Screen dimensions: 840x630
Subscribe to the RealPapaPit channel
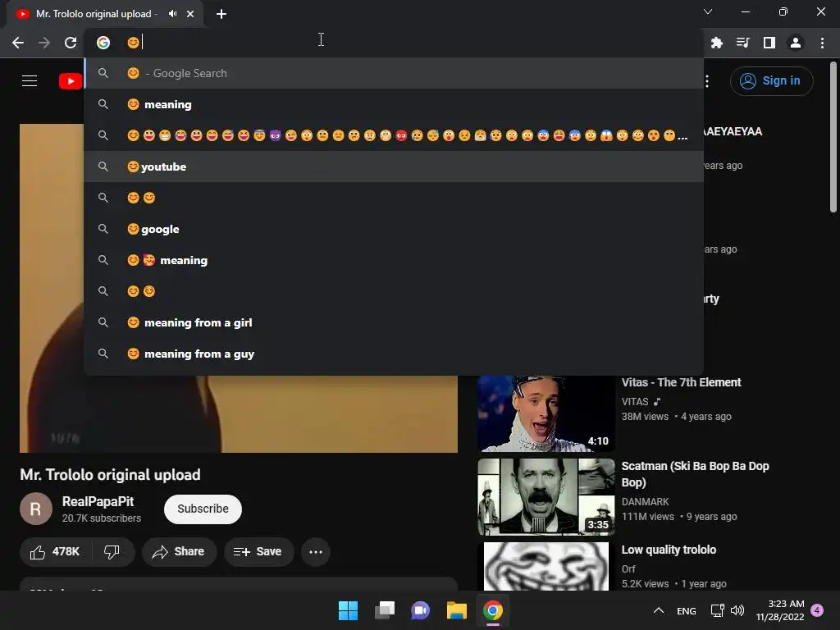click(203, 509)
